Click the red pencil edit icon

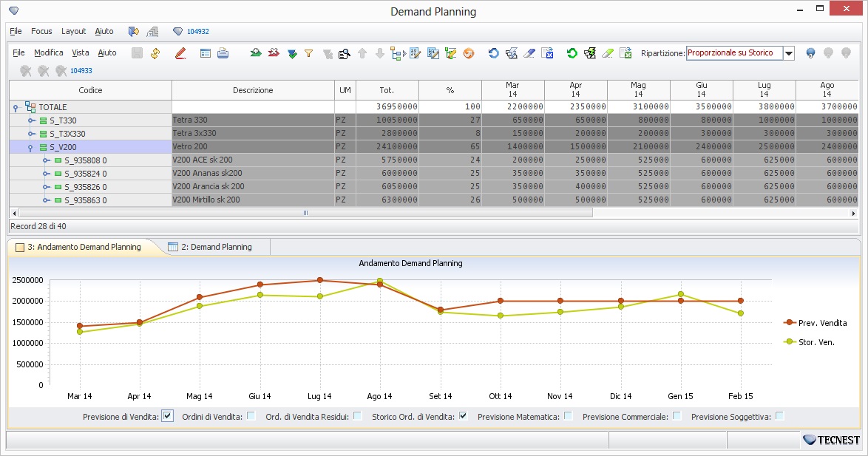[180, 53]
